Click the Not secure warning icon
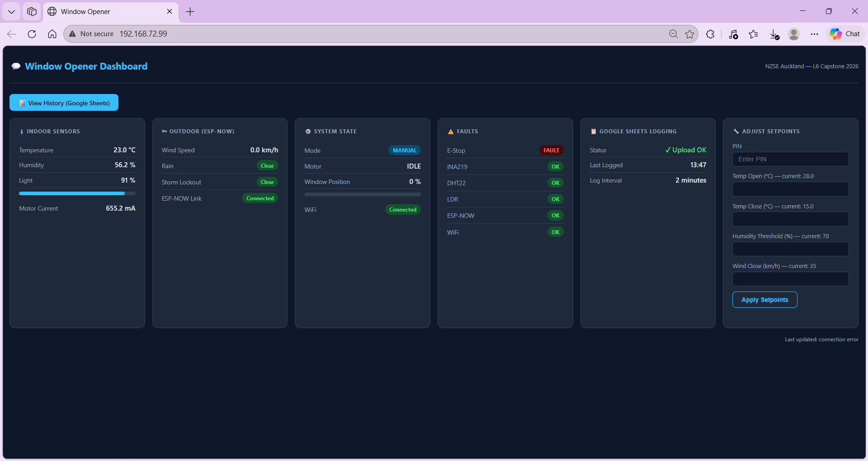Screen dimensions: 868x461 [72, 34]
